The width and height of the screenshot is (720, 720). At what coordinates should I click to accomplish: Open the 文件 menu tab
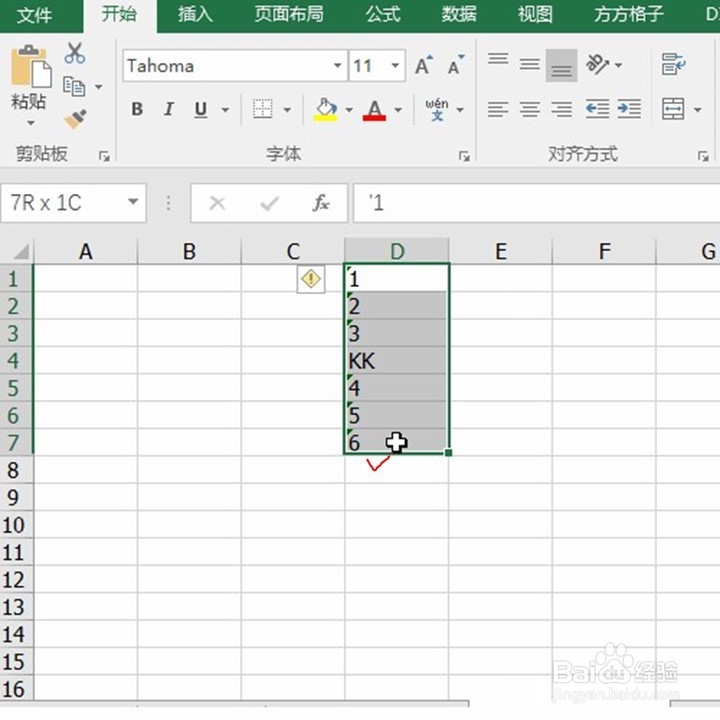(34, 15)
